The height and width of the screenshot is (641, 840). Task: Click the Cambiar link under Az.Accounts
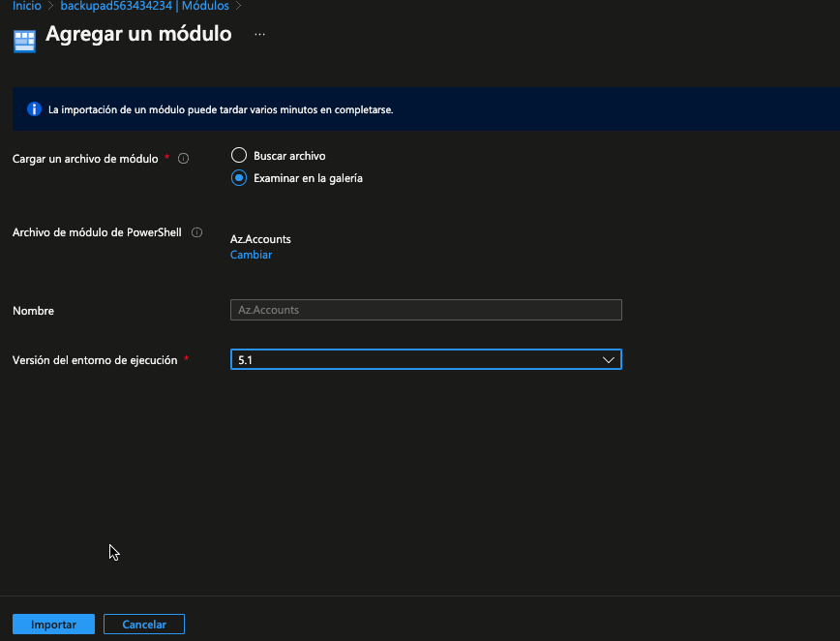[251, 255]
